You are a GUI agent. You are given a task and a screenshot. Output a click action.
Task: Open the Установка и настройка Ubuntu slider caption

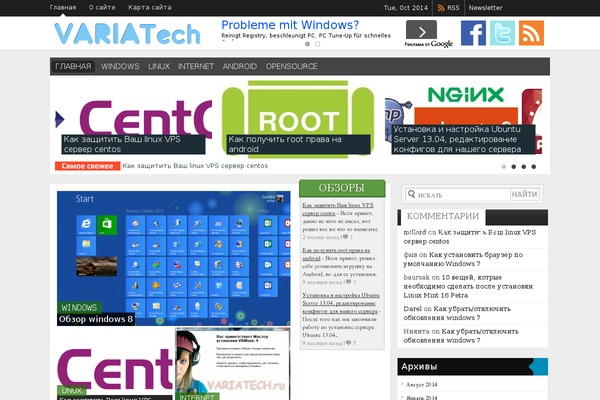coord(463,139)
